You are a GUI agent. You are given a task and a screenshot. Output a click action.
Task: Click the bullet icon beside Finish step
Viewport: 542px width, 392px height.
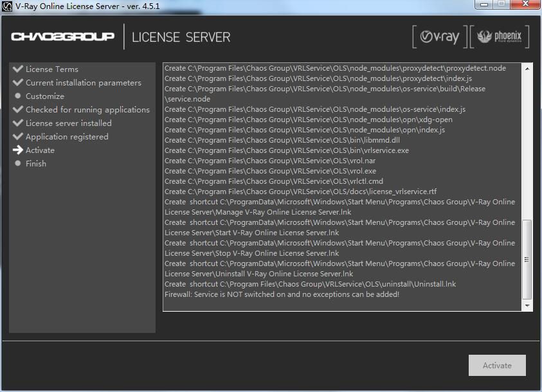(x=18, y=164)
